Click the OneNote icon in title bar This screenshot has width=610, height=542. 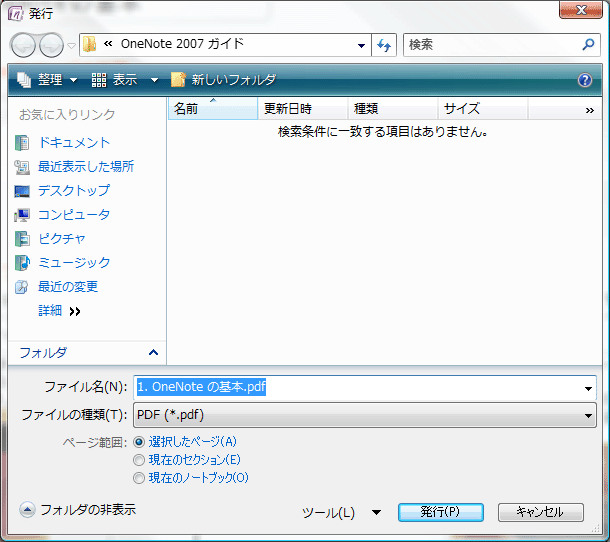point(16,14)
